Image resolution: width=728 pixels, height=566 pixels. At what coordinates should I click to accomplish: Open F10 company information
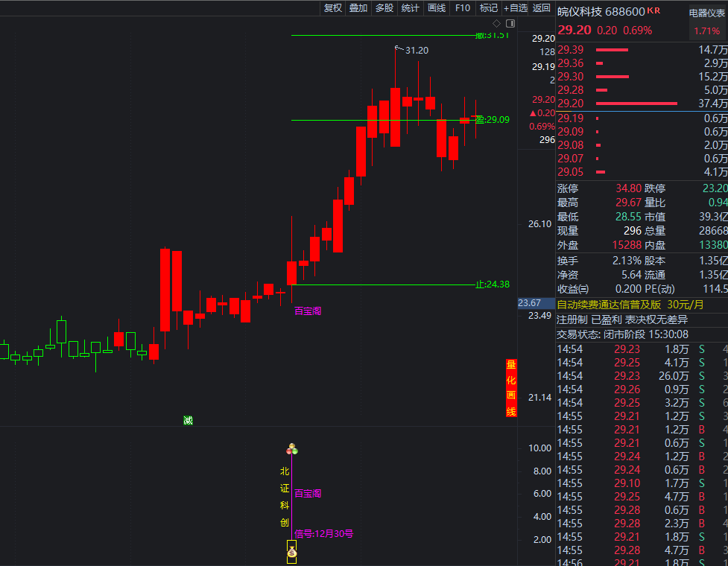tap(463, 8)
